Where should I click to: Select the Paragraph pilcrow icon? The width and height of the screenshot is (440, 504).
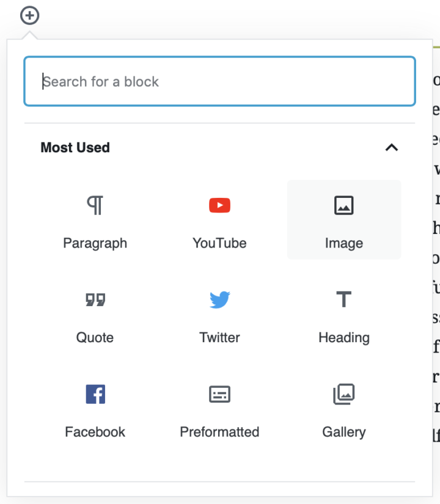coord(95,206)
